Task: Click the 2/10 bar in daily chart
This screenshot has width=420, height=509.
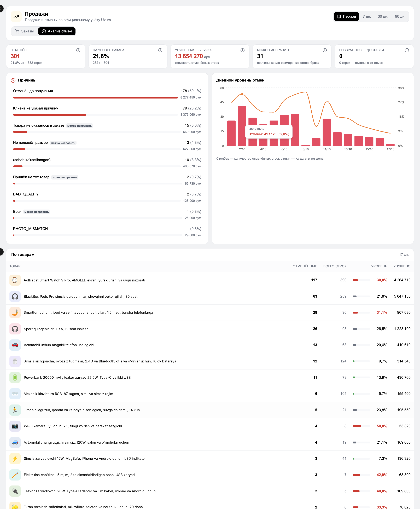Action: tap(242, 126)
